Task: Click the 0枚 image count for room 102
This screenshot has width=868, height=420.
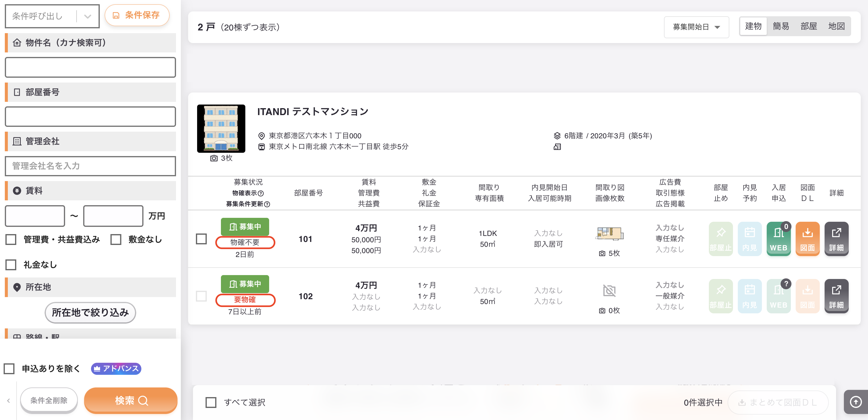Action: pos(609,311)
